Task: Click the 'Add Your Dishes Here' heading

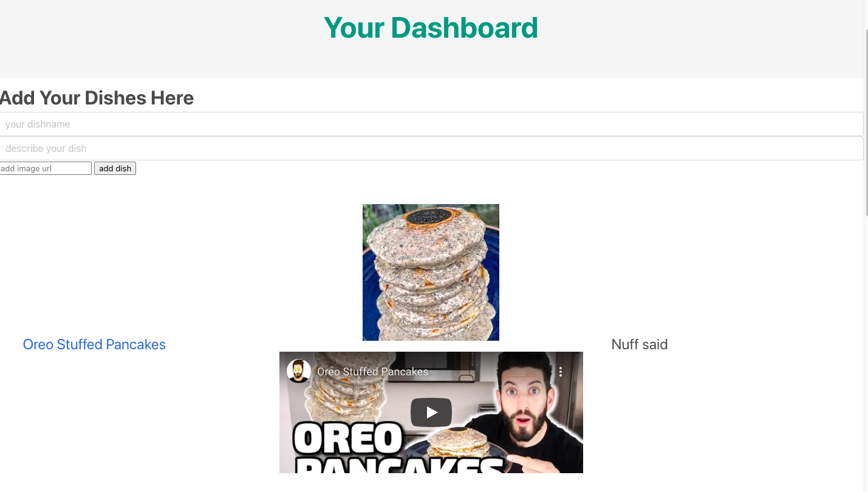Action: [97, 98]
